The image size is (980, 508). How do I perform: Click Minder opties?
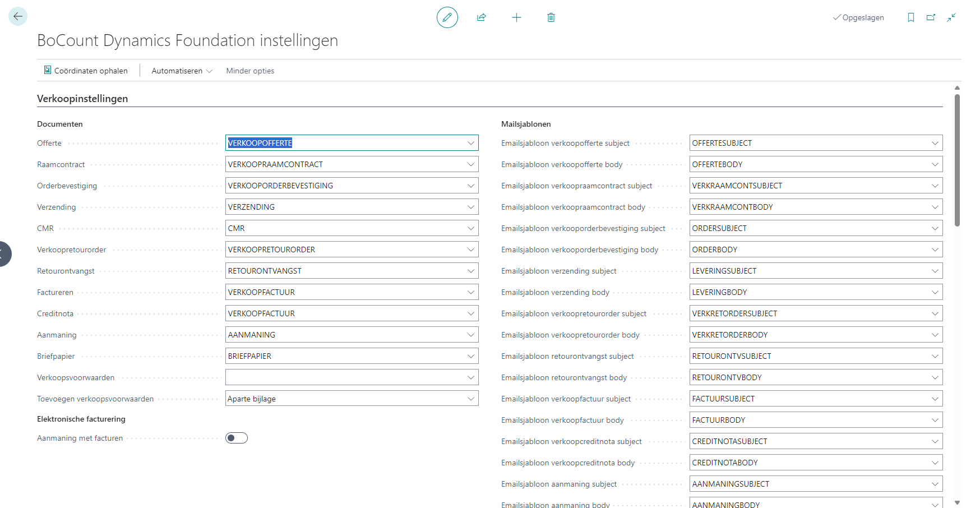[x=250, y=71]
